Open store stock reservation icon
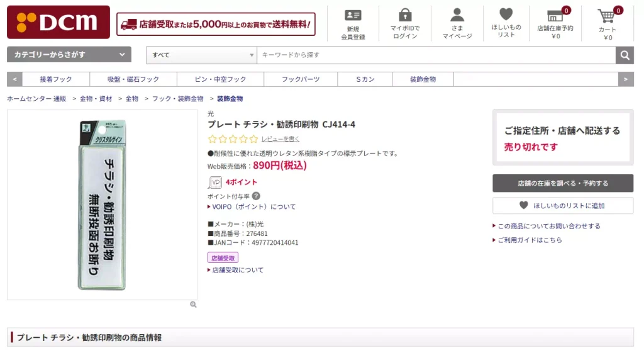Image resolution: width=644 pixels, height=353 pixels. pos(555,16)
